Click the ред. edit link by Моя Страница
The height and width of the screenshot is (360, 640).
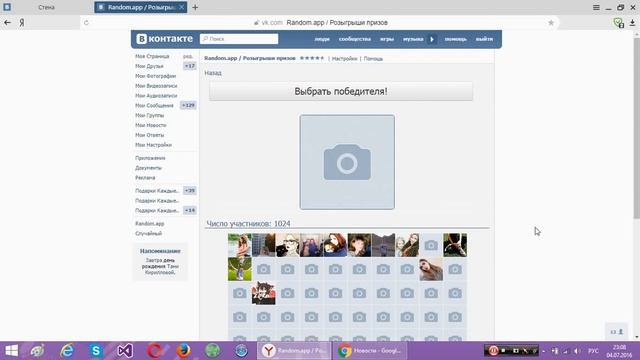(188, 56)
